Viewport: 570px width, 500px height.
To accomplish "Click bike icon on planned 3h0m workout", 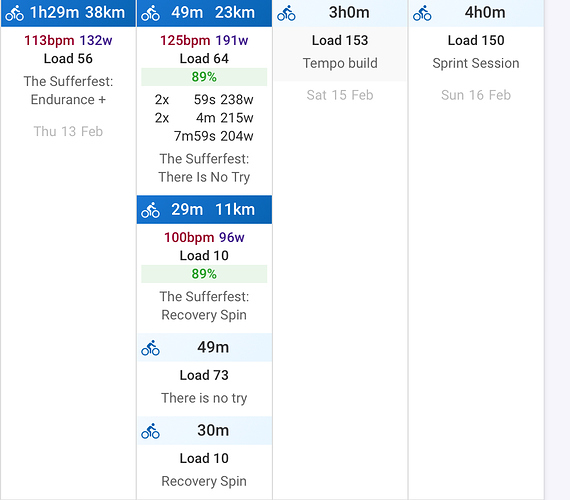I will coord(286,13).
